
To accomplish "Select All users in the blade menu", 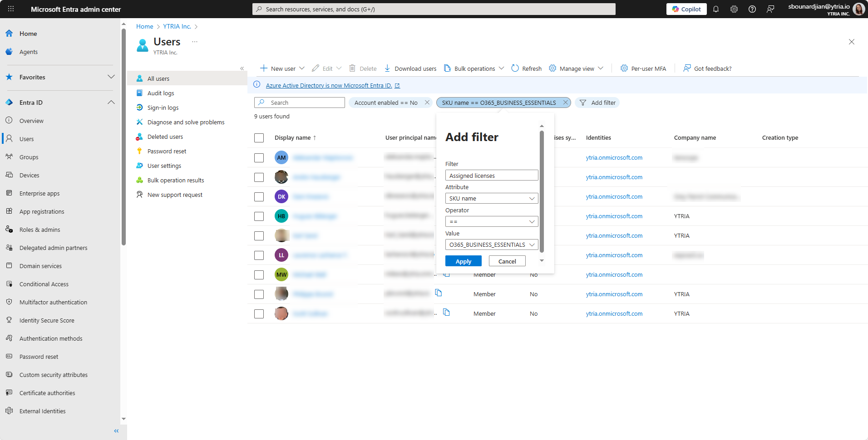I will (187, 78).
